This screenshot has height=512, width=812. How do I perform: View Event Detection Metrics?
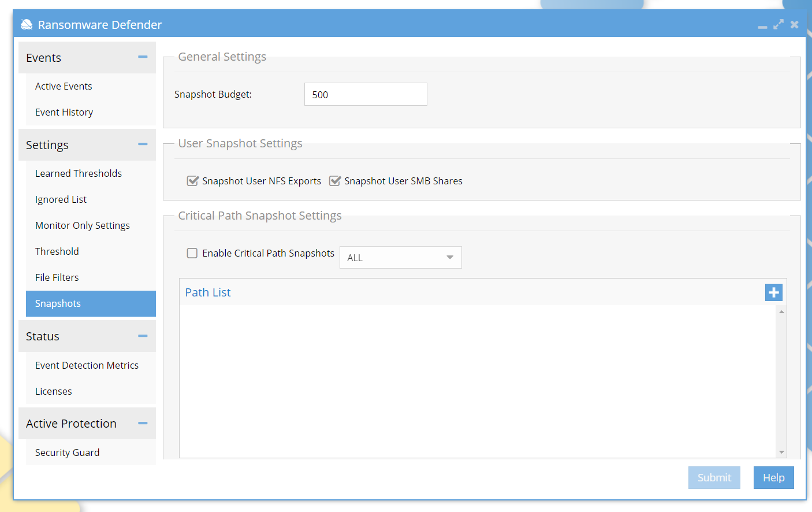click(x=91, y=365)
